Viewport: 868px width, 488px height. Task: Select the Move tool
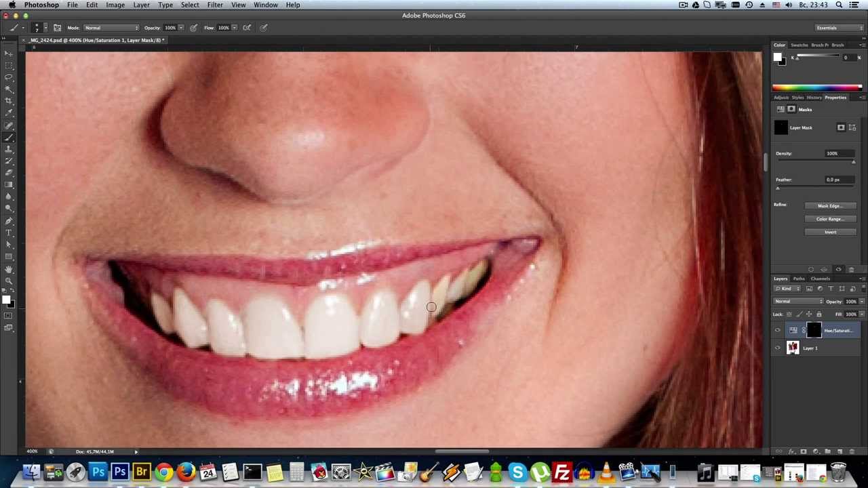tap(9, 53)
